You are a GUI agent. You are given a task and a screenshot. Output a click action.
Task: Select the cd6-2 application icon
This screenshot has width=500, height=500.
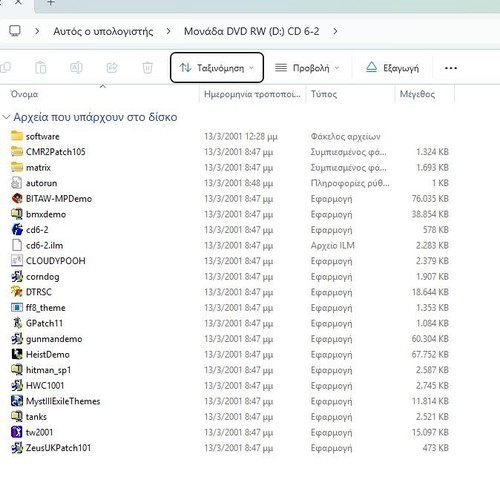[x=17, y=230]
